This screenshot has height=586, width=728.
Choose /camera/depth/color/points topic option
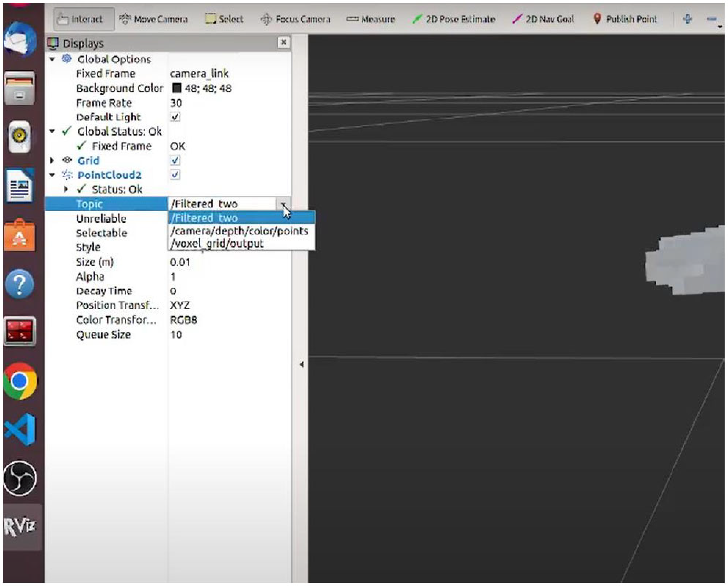click(x=239, y=231)
